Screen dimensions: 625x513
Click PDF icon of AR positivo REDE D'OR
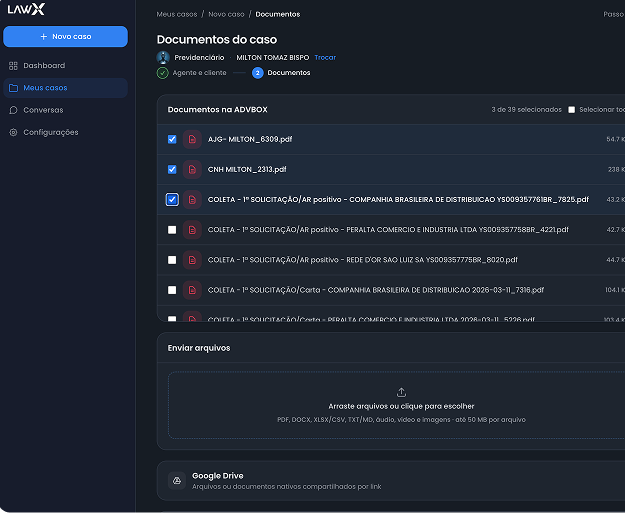pos(192,260)
